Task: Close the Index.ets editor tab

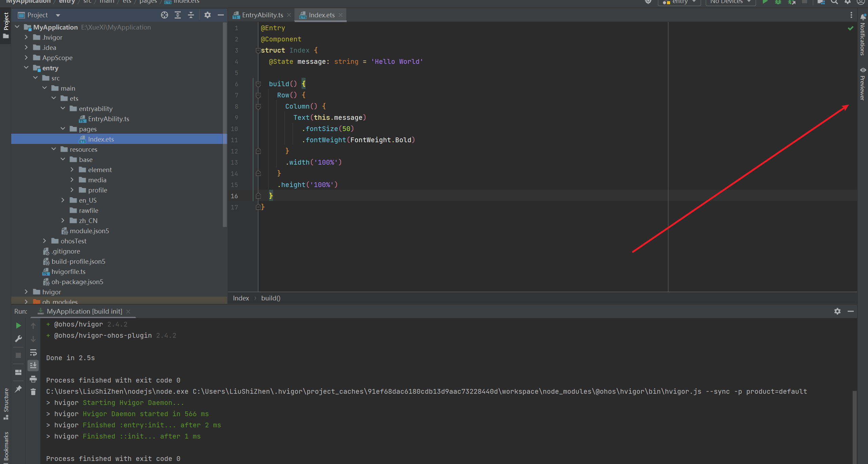Action: pyautogui.click(x=341, y=15)
